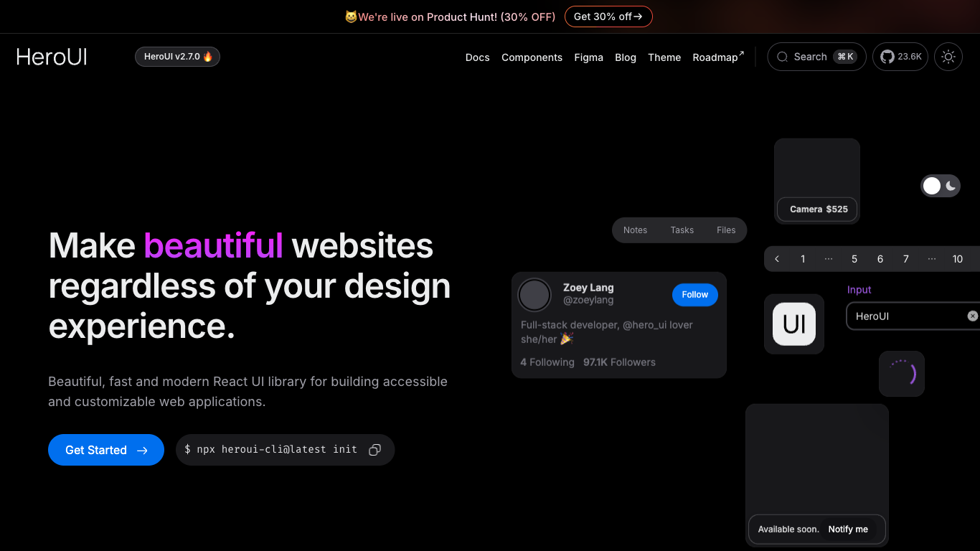The height and width of the screenshot is (551, 980).
Task: Select page 7 in pagination
Action: point(906,259)
